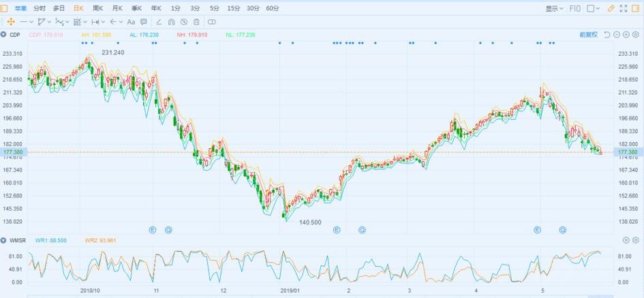Image resolution: width=644 pixels, height=298 pixels.
Task: Click the Q marker under February 2019
Action: pyautogui.click(x=362, y=230)
